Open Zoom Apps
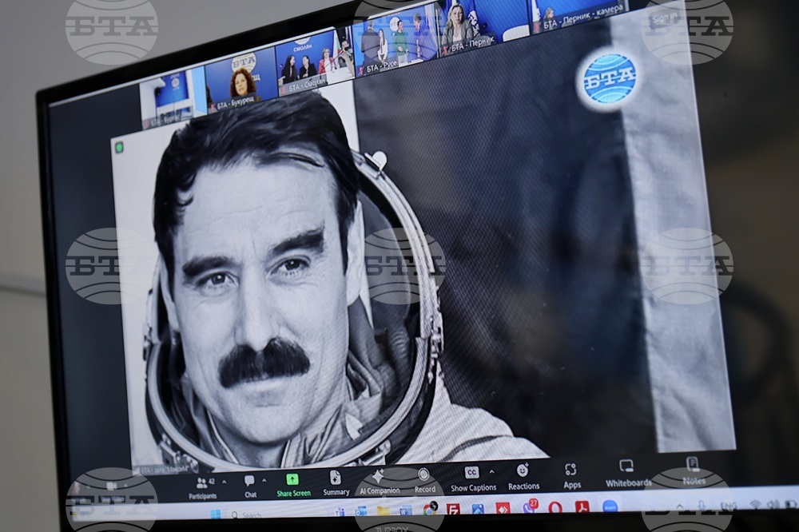The width and height of the screenshot is (799, 532). click(x=572, y=476)
